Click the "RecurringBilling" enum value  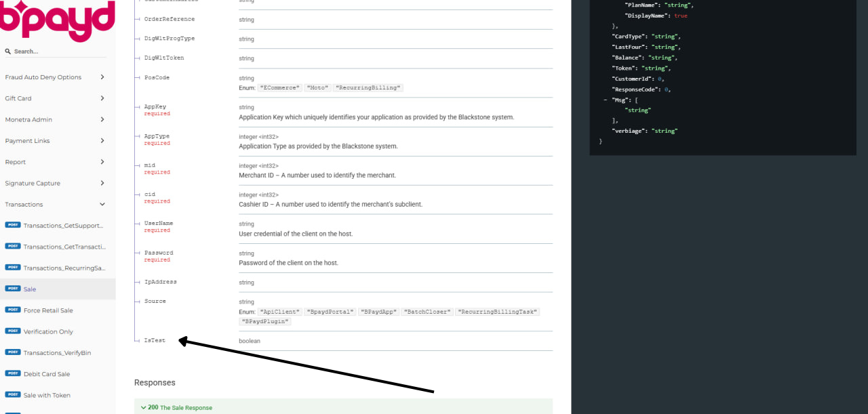[x=368, y=88]
